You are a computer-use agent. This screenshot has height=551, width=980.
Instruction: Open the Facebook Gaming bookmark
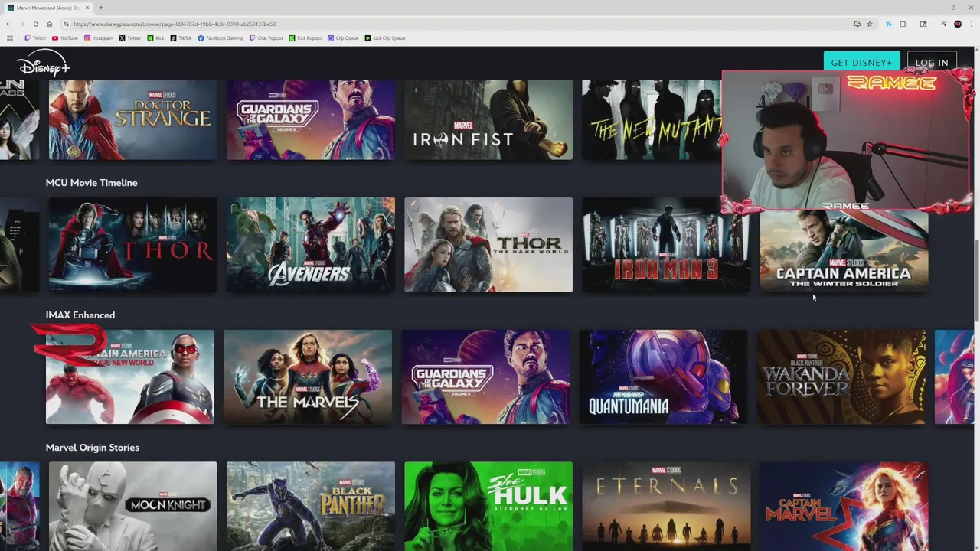(220, 38)
